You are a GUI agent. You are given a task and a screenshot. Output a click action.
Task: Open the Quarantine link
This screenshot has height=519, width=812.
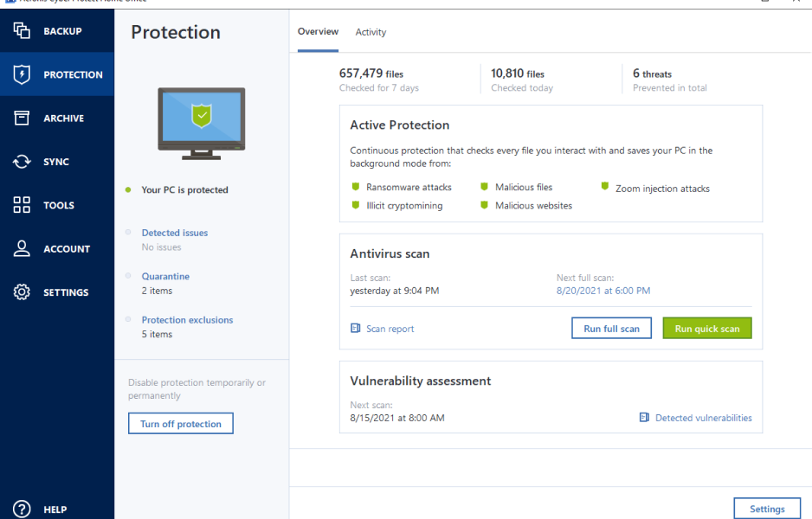[x=165, y=276]
